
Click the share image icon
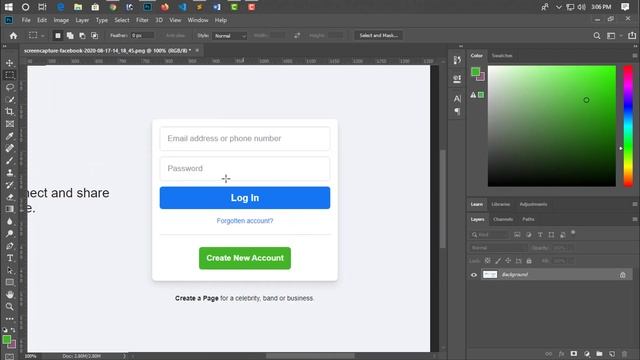coord(632,36)
